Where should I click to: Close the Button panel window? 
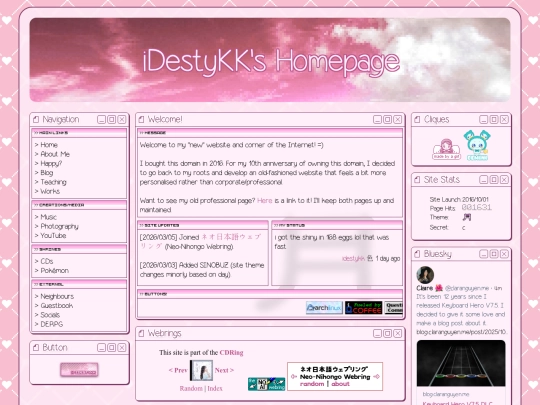[122, 347]
